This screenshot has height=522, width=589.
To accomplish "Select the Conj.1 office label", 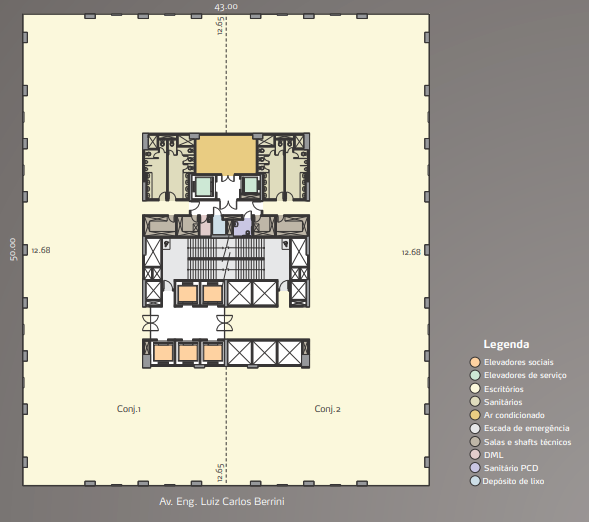I will [129, 409].
